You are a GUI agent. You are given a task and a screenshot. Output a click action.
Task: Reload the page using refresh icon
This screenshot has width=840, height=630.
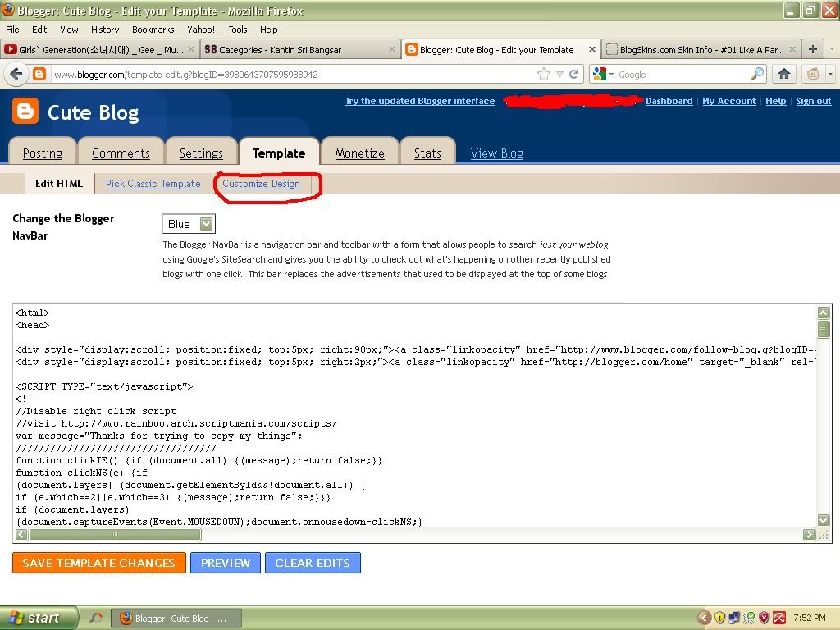coord(574,74)
